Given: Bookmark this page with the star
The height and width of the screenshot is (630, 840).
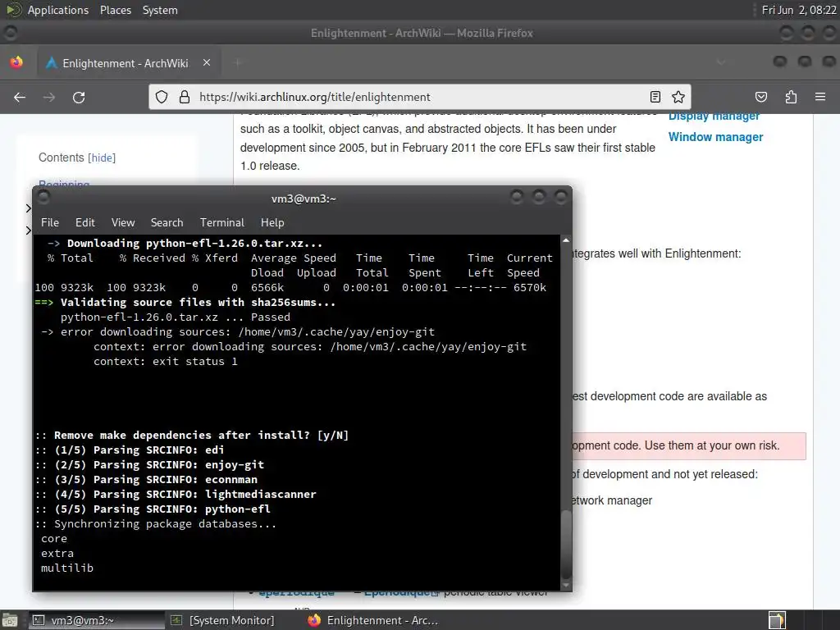Looking at the screenshot, I should [x=678, y=97].
